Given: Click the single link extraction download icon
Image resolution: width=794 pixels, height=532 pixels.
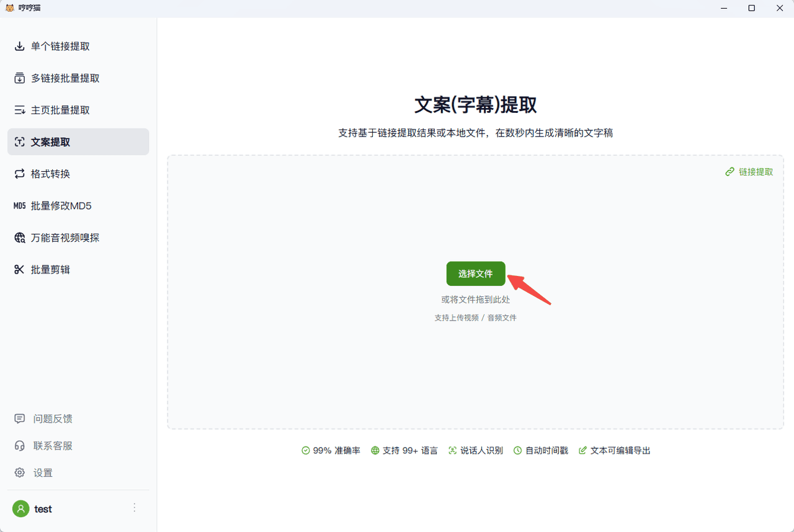Looking at the screenshot, I should coord(20,47).
